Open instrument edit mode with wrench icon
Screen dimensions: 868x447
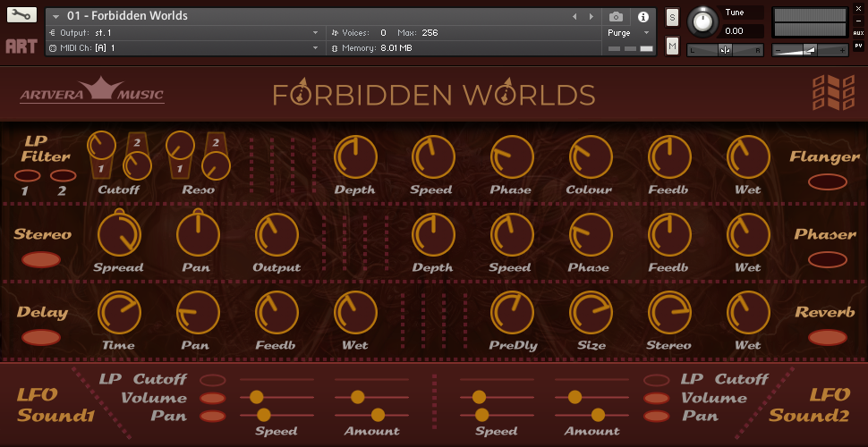pyautogui.click(x=21, y=15)
